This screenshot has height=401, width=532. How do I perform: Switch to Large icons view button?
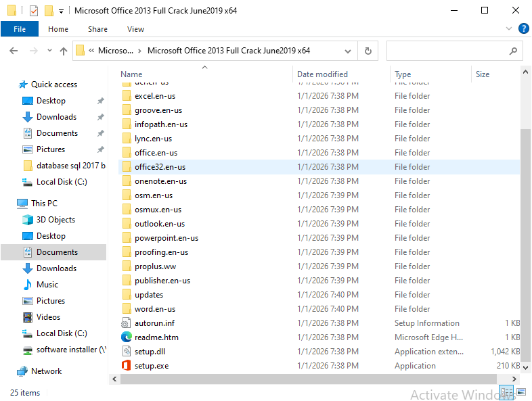(521, 392)
